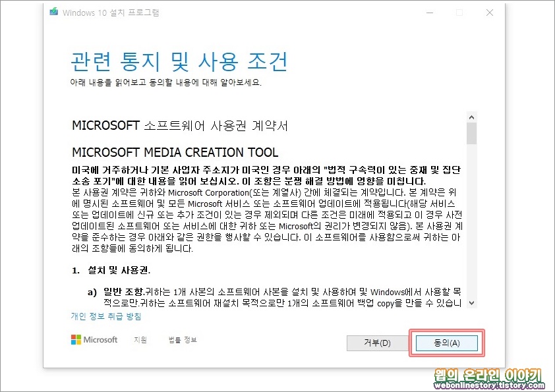This screenshot has height=392, width=555.
Task: Click the 거부(D) button to decline
Action: (x=377, y=343)
